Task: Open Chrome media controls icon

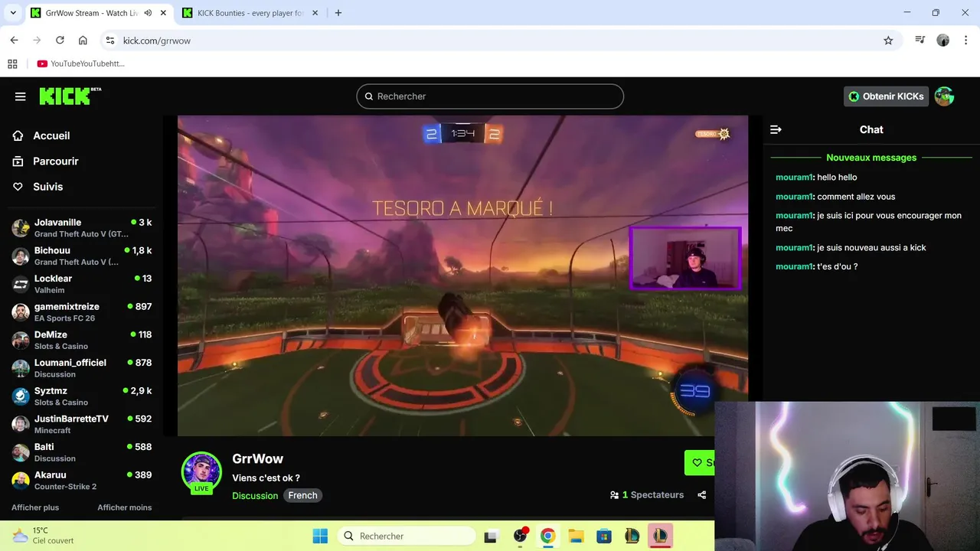Action: pos(920,41)
